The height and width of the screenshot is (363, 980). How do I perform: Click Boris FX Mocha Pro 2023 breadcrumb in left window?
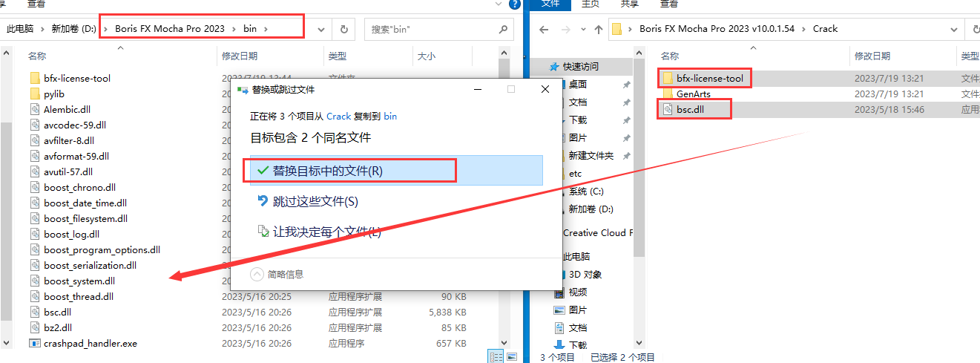(x=170, y=29)
